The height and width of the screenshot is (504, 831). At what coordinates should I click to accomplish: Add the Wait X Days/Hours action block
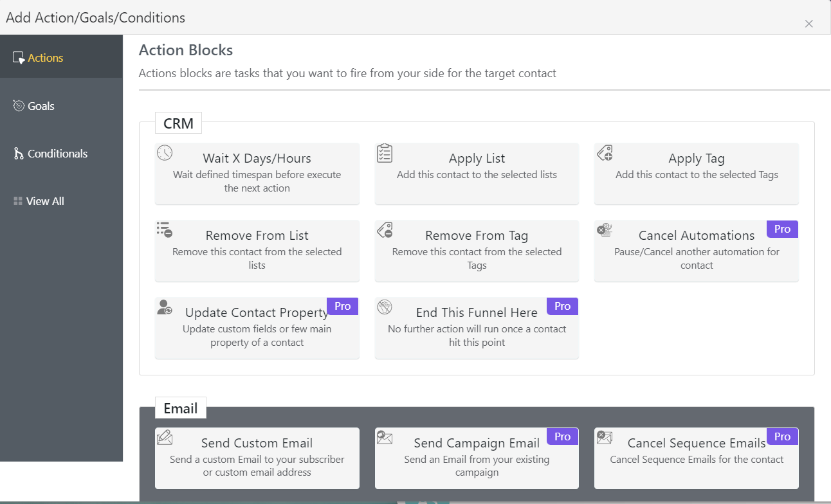tap(257, 174)
